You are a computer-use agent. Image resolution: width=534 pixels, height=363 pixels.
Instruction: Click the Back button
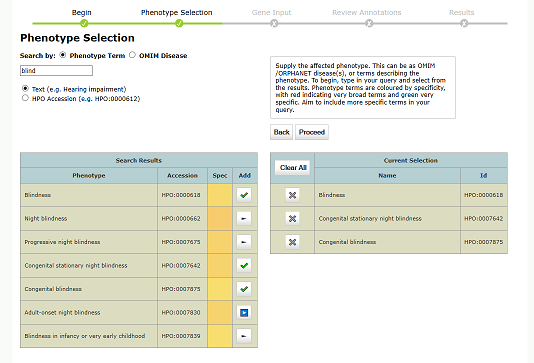click(281, 132)
